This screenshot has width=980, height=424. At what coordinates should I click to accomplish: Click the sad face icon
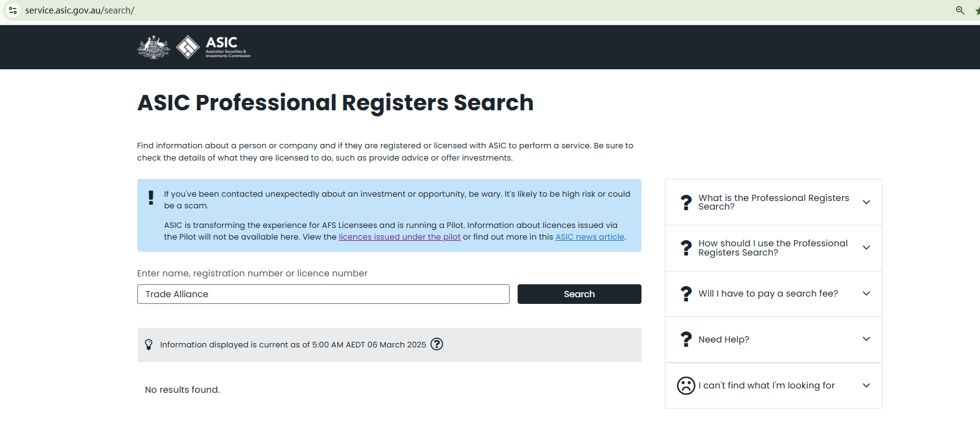point(686,385)
